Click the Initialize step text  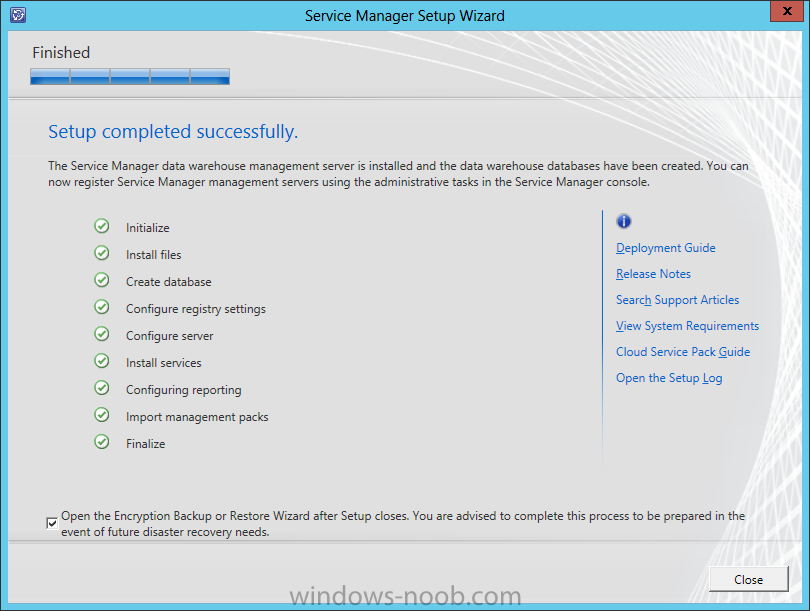(x=148, y=228)
